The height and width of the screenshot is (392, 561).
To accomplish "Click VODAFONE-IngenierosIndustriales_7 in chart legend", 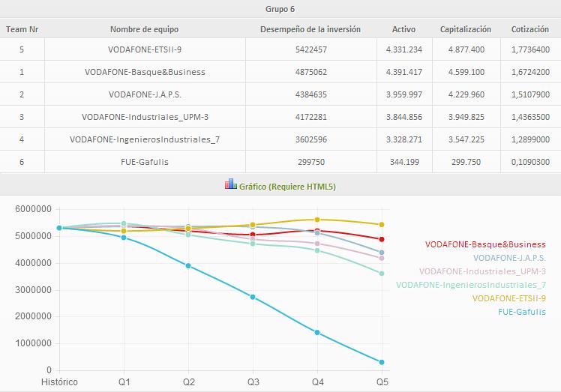I will point(471,285).
